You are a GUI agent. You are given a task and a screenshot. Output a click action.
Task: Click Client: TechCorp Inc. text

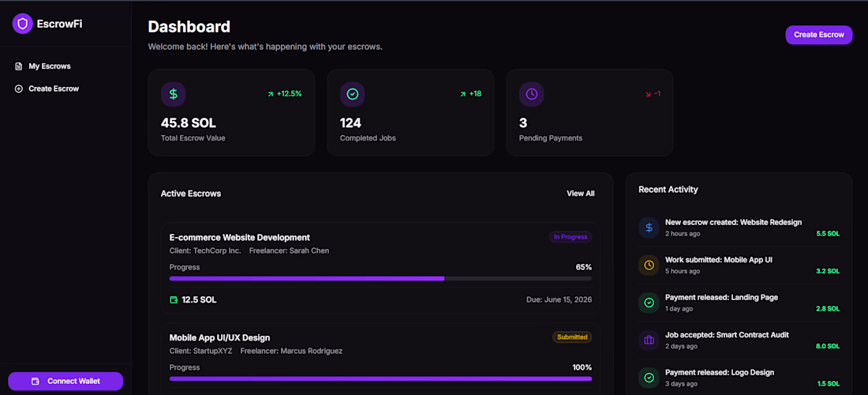205,251
